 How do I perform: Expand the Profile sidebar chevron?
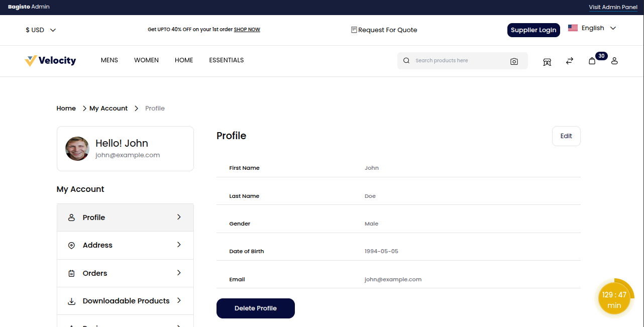click(179, 217)
